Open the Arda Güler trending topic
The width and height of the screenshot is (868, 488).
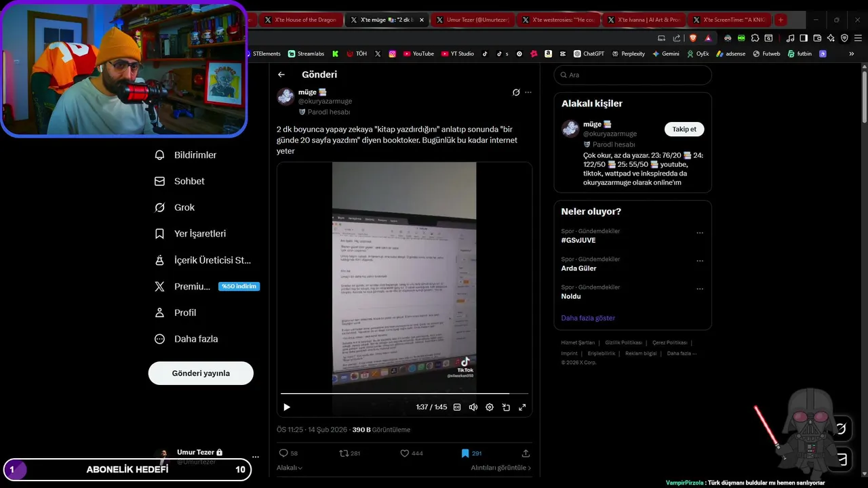click(x=579, y=268)
